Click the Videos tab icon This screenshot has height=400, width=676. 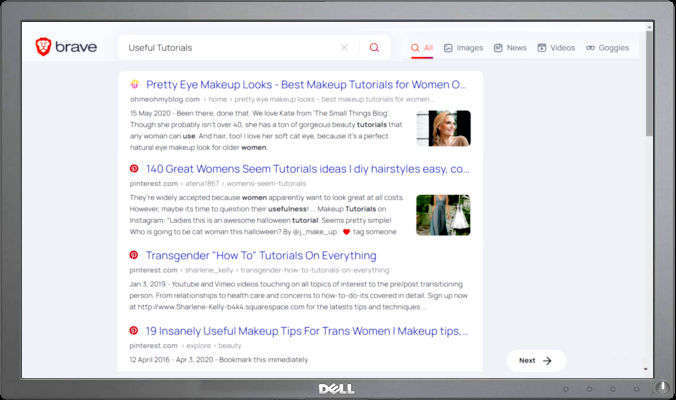[542, 47]
